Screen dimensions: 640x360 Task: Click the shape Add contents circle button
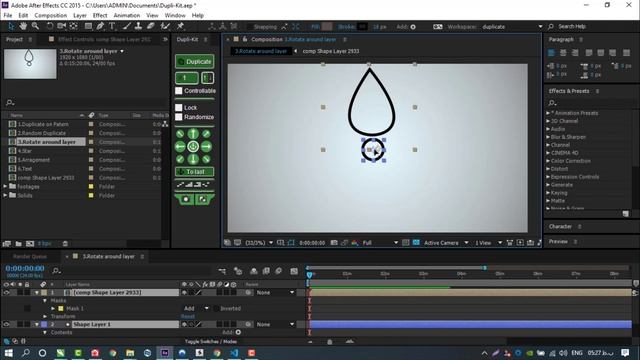tap(238, 332)
